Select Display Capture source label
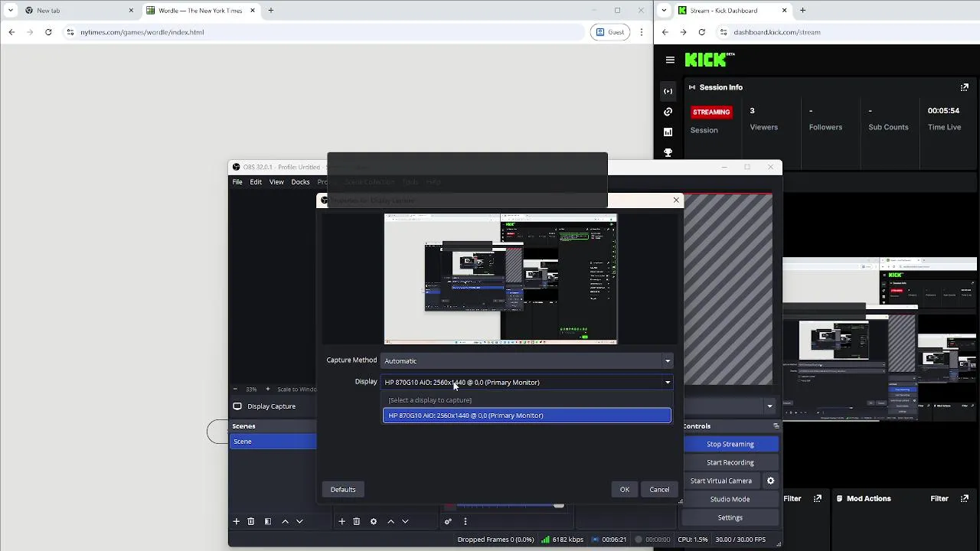This screenshot has width=980, height=551. pyautogui.click(x=271, y=406)
